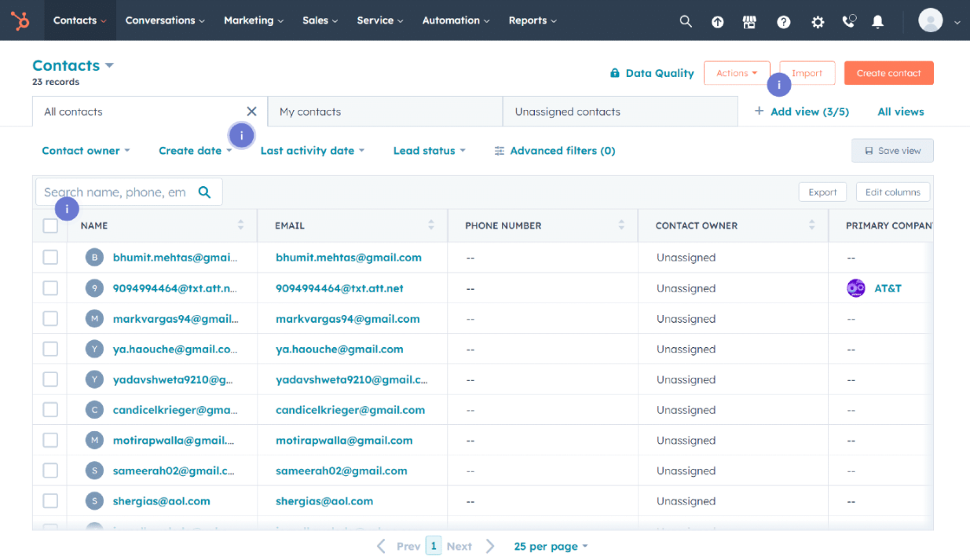The image size is (970, 560).
Task: Click the search magnifier in contacts search box
Action: pyautogui.click(x=204, y=192)
